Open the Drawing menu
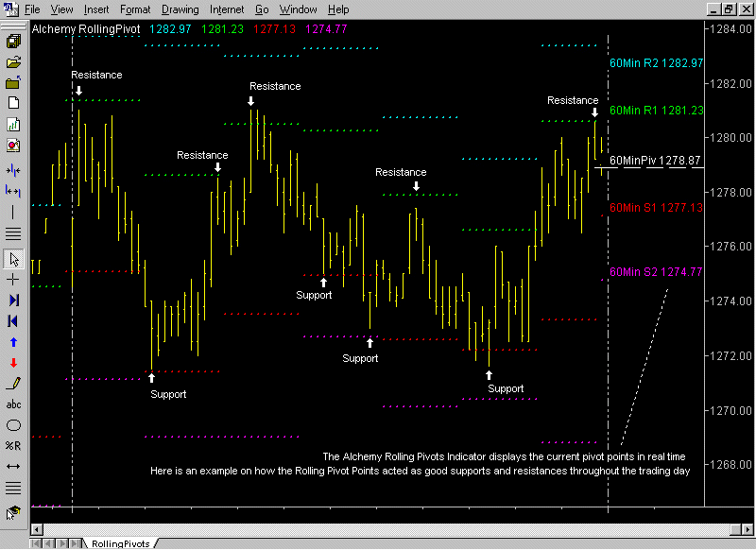 180,9
